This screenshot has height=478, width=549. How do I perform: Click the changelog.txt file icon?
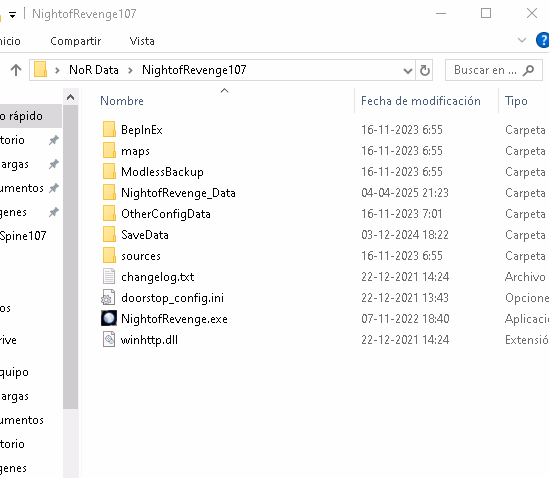[x=109, y=277]
